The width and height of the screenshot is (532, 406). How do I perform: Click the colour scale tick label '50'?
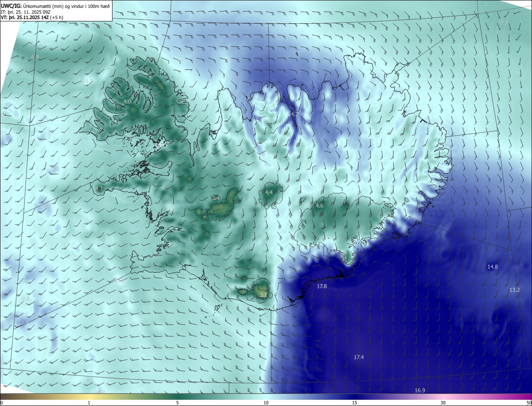(529, 403)
